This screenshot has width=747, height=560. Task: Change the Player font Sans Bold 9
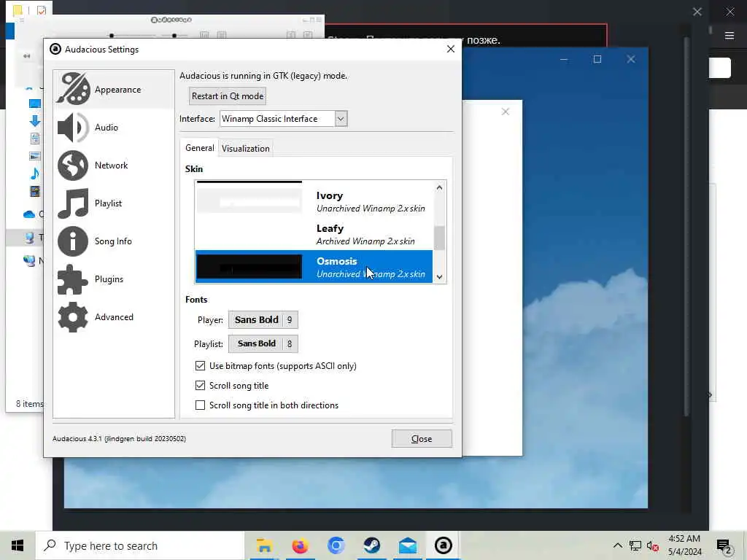click(x=263, y=320)
